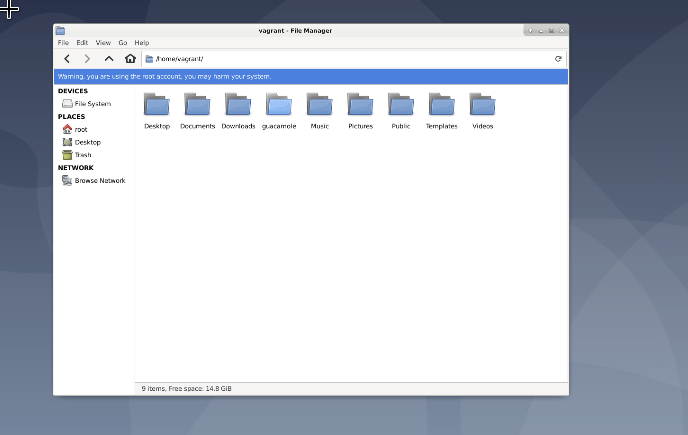Open the Go menu
This screenshot has height=435, width=688.
[123, 43]
